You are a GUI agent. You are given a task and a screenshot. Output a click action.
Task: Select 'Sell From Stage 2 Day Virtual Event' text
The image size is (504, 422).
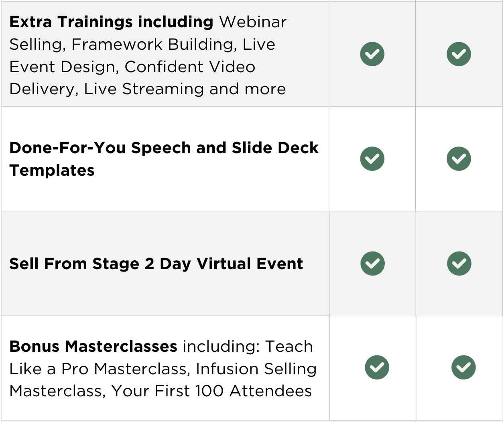click(x=156, y=264)
